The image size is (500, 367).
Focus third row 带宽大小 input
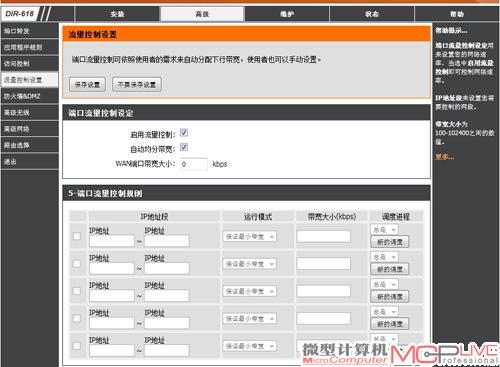coord(323,291)
